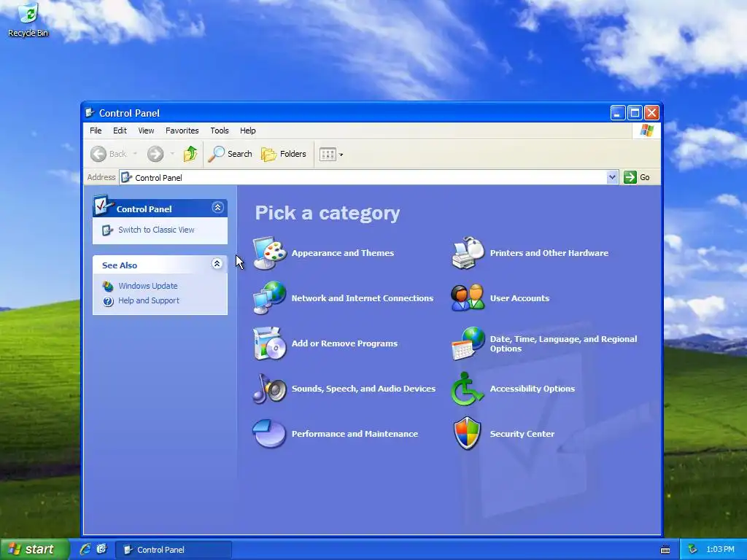The height and width of the screenshot is (560, 747).
Task: Click the Help and Support question icon
Action: pyautogui.click(x=108, y=301)
